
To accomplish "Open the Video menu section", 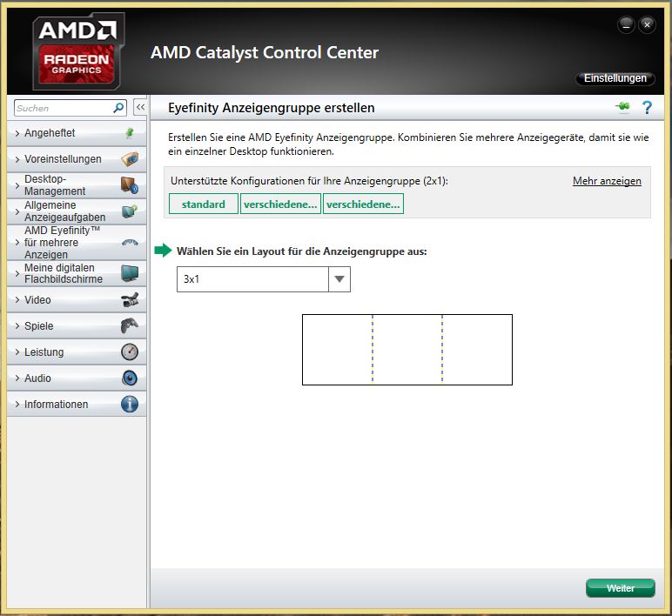I will click(77, 300).
